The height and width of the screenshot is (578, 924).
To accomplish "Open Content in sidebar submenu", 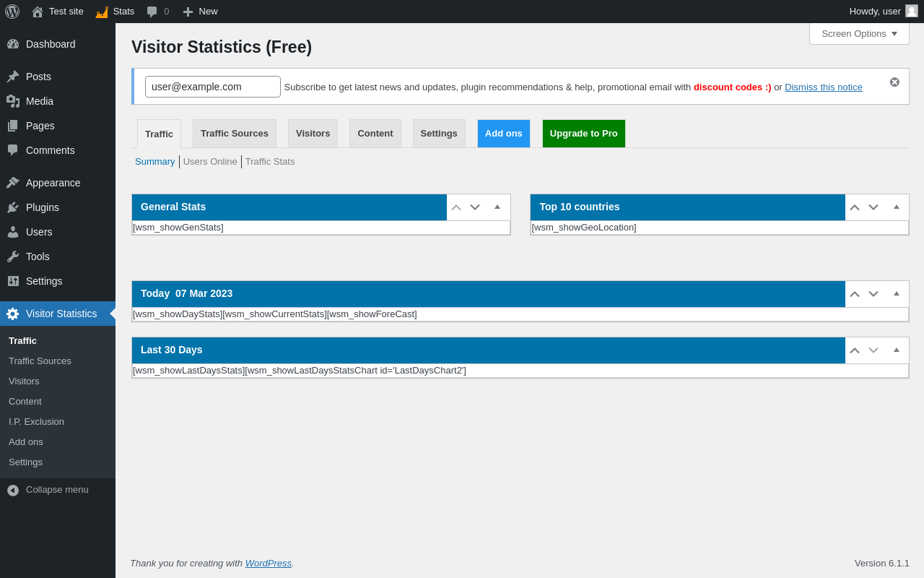I will coord(25,402).
